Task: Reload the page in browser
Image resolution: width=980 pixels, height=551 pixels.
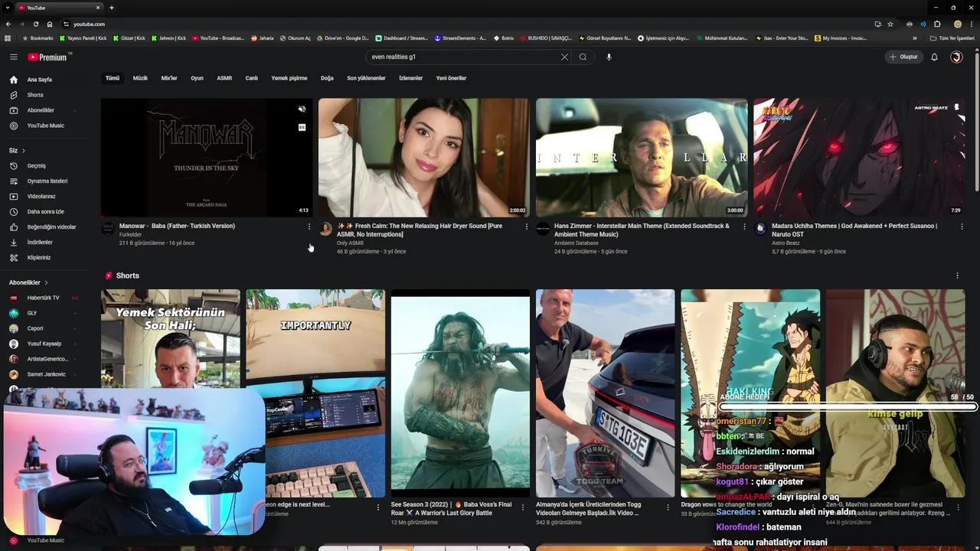Action: tap(35, 24)
